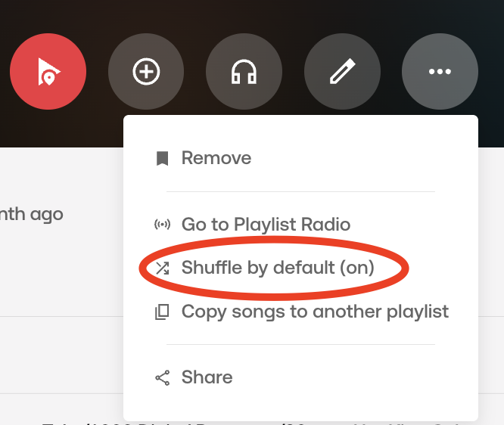Click the crossed-arrows shuffle icon

pyautogui.click(x=162, y=268)
